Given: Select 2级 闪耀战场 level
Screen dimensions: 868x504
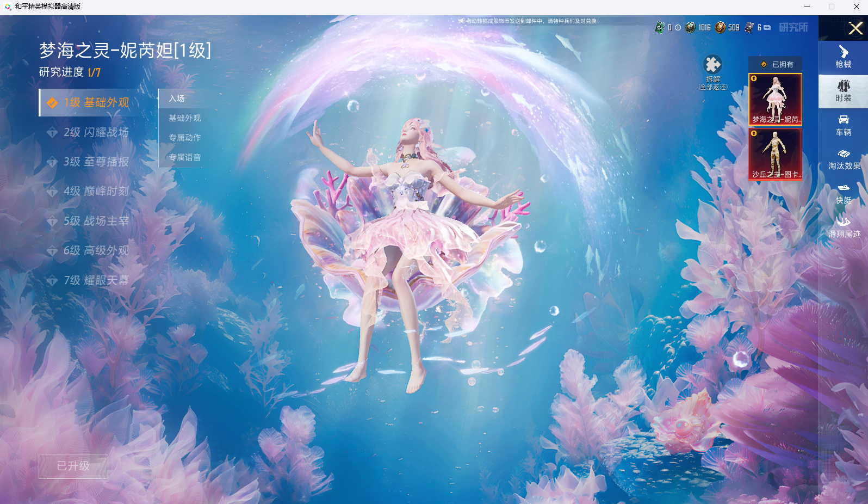Looking at the screenshot, I should [x=96, y=132].
